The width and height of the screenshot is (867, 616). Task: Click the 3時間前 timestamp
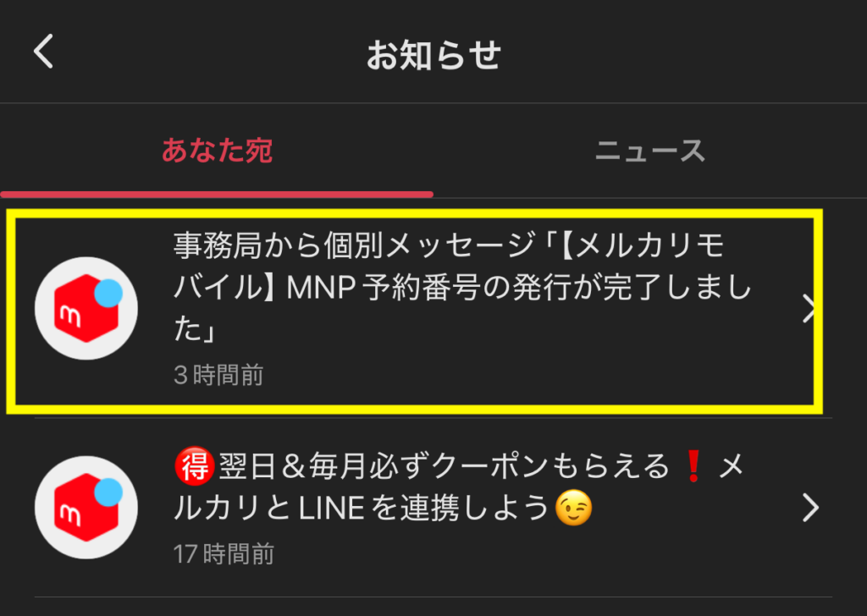tap(218, 375)
